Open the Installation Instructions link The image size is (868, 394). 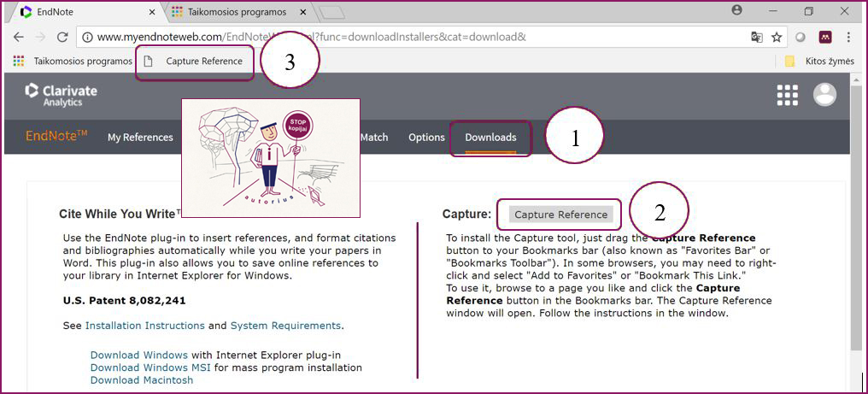[145, 326]
